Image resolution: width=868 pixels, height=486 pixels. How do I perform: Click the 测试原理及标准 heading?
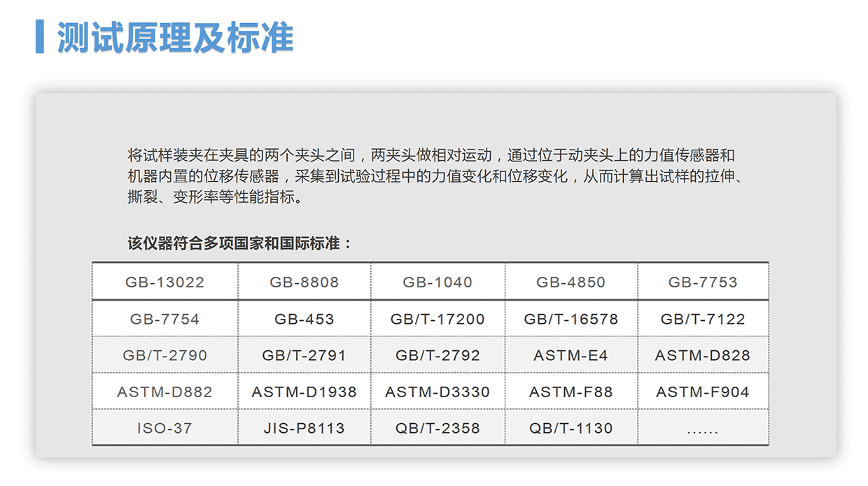pos(175,37)
